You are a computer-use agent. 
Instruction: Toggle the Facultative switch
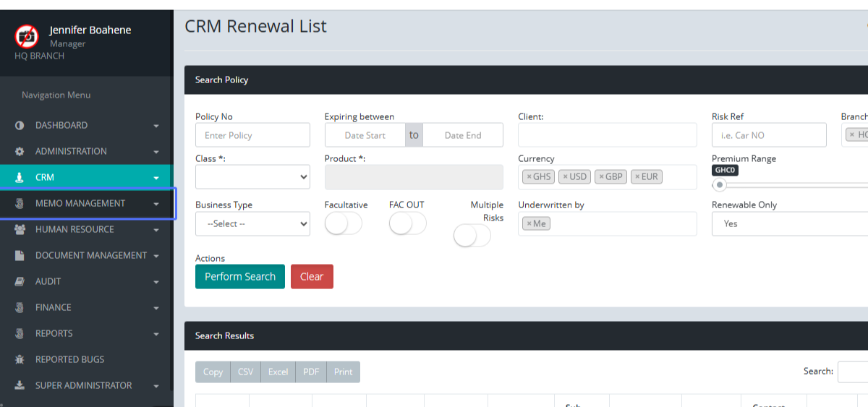click(x=343, y=223)
